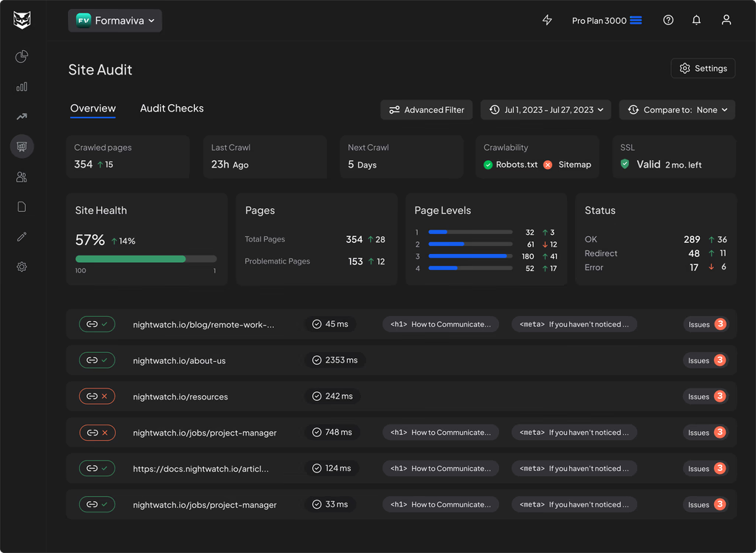756x553 pixels.
Task: Click link status badge for remote-work blog row
Action: 97,324
